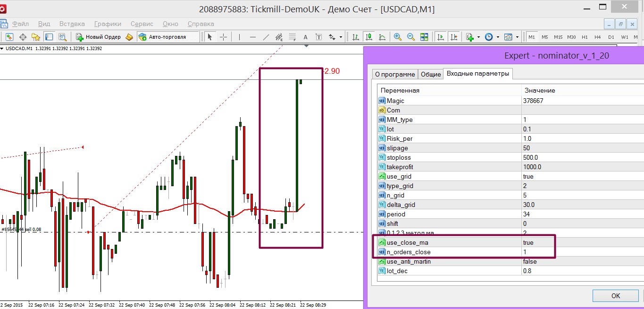This screenshot has width=644, height=309.
Task: Open the periods clock dropdown arrow
Action: [498, 37]
